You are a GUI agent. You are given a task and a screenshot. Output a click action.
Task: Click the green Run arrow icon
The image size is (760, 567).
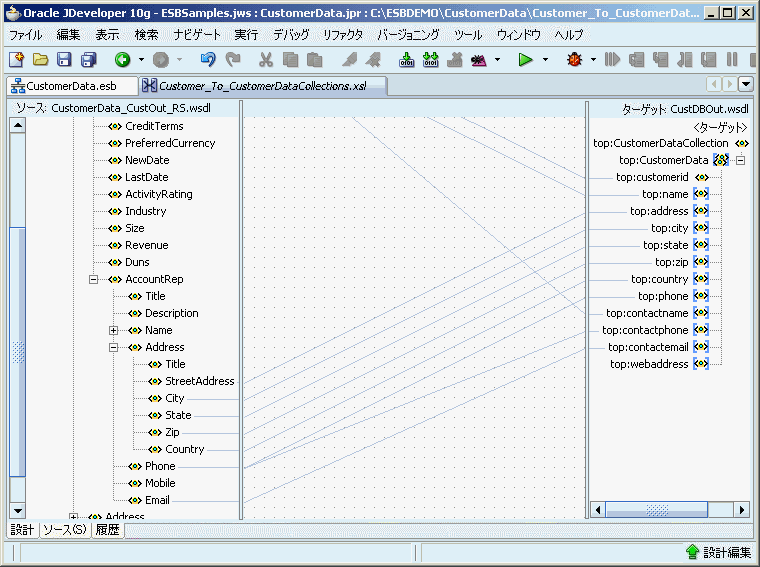click(525, 60)
